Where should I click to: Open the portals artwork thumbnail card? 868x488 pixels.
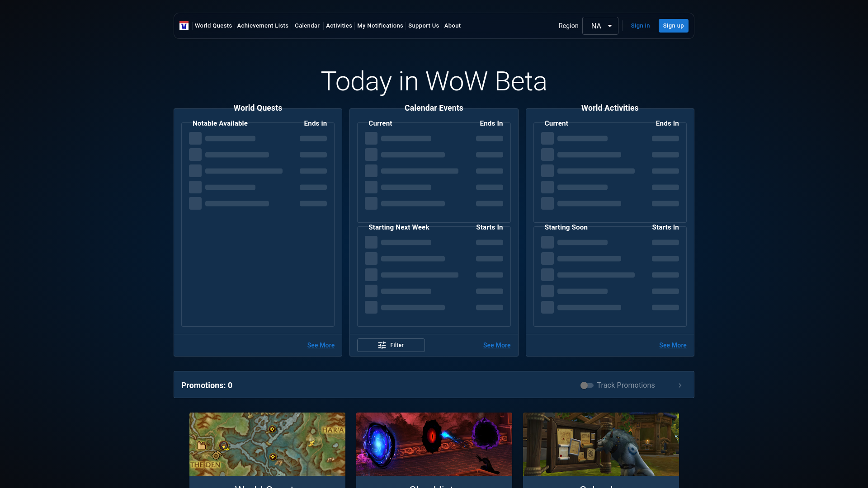point(434,444)
